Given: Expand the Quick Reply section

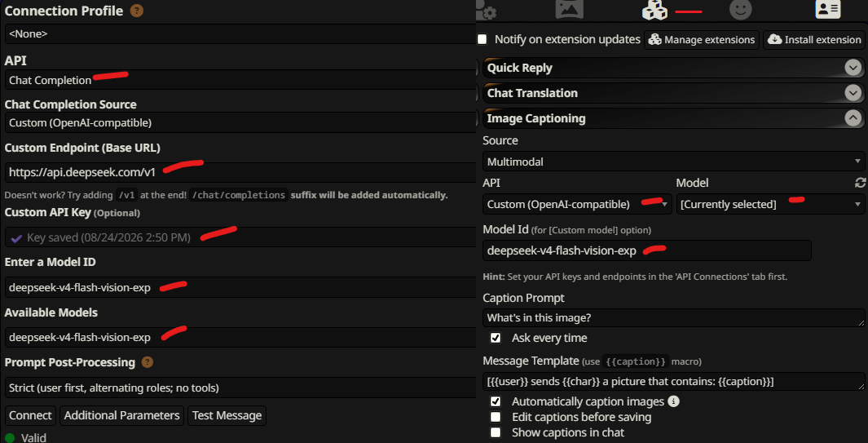Looking at the screenshot, I should [674, 68].
